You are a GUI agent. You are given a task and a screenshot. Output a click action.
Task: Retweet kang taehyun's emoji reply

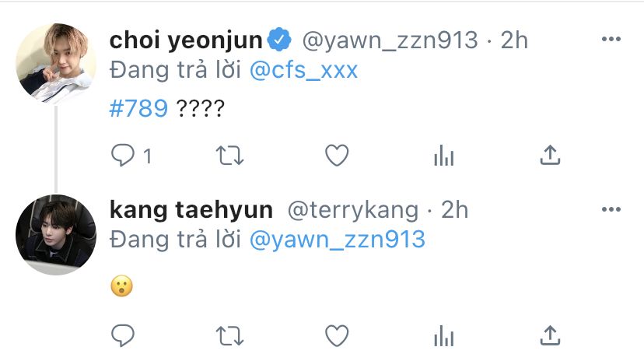(229, 336)
